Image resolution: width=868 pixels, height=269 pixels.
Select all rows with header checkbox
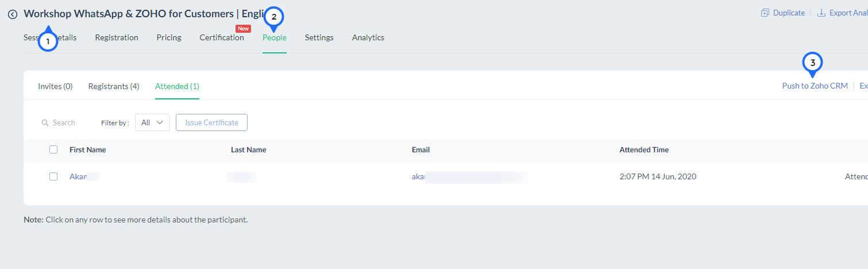(53, 149)
